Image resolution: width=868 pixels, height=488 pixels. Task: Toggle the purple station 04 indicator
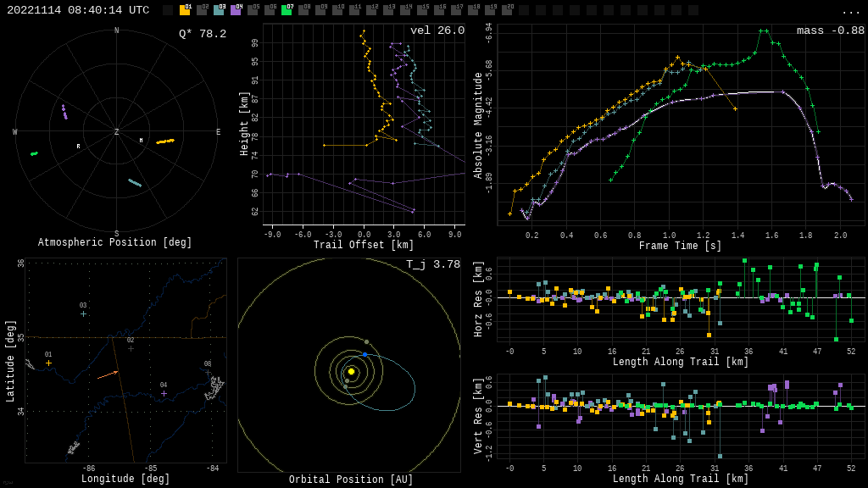[236, 10]
